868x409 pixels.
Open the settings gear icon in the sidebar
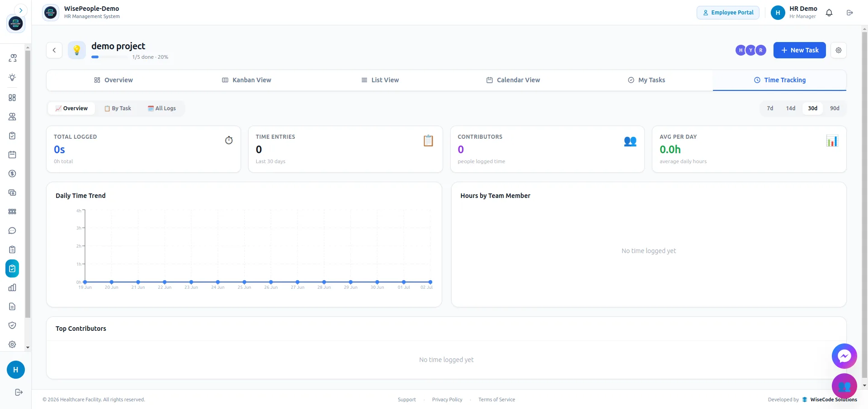coord(12,344)
